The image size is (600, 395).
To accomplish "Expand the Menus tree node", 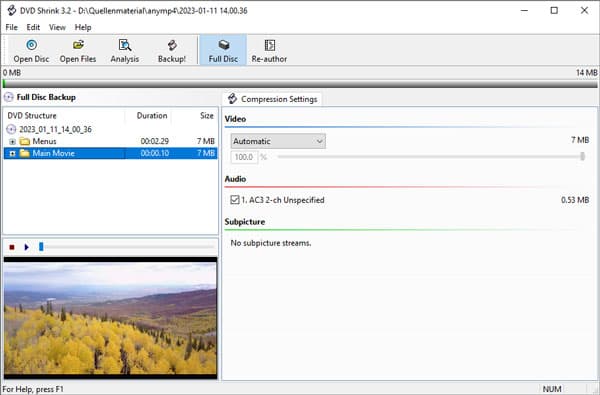I will [12, 142].
